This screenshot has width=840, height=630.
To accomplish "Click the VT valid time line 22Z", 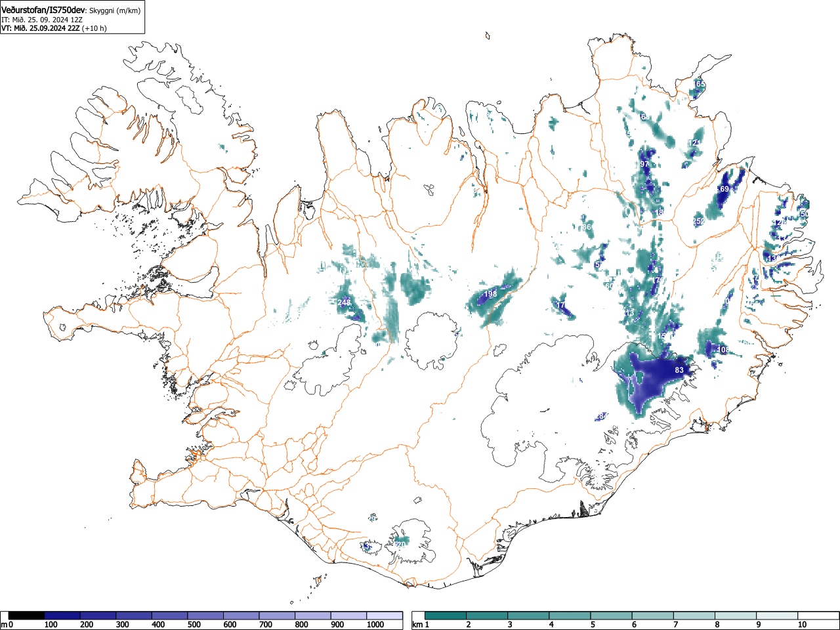I will click(x=54, y=28).
